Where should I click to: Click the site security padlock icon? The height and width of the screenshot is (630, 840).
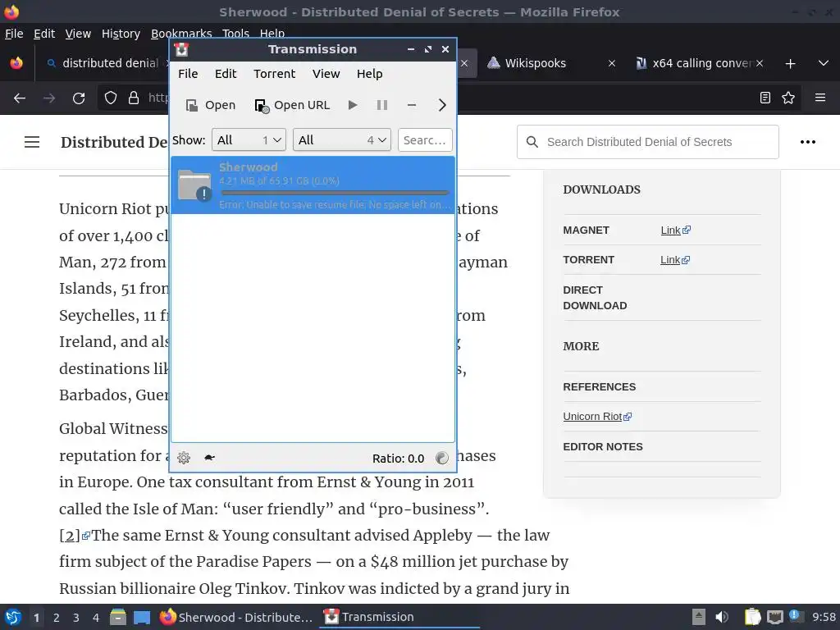[134, 98]
